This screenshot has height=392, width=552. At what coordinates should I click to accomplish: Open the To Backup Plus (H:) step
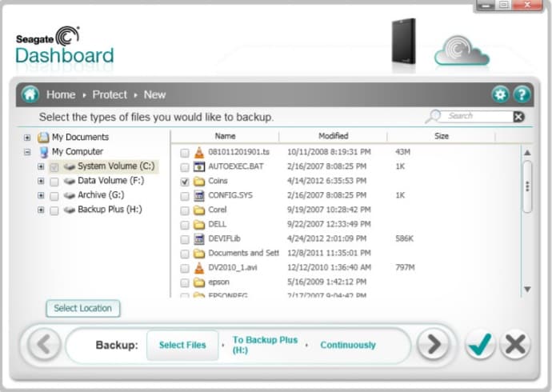pos(265,345)
